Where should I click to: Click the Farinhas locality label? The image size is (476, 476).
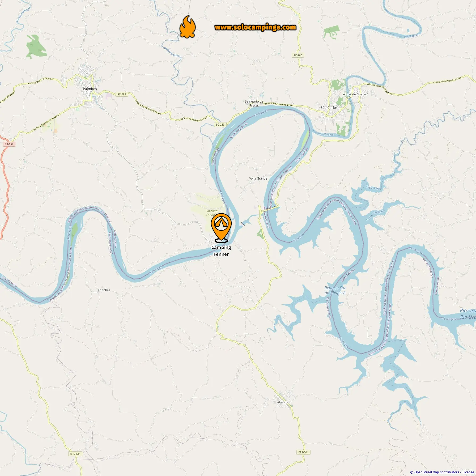(104, 290)
